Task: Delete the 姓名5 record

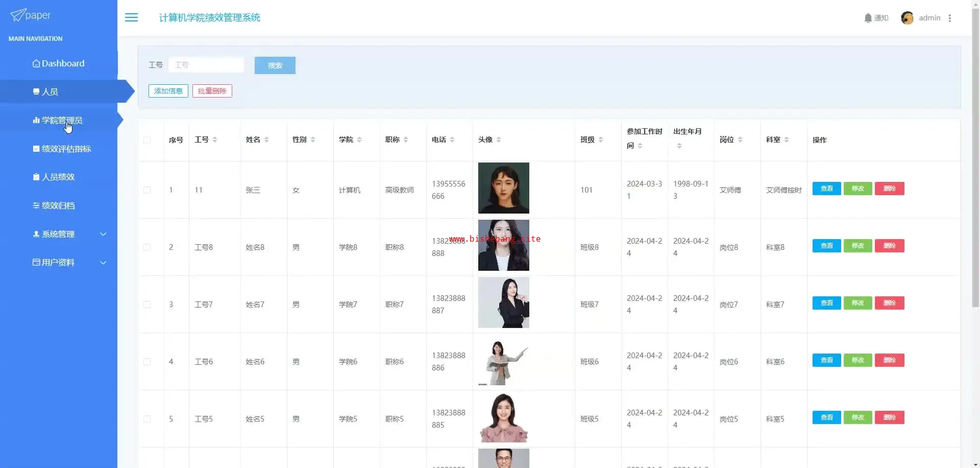Action: [x=890, y=417]
